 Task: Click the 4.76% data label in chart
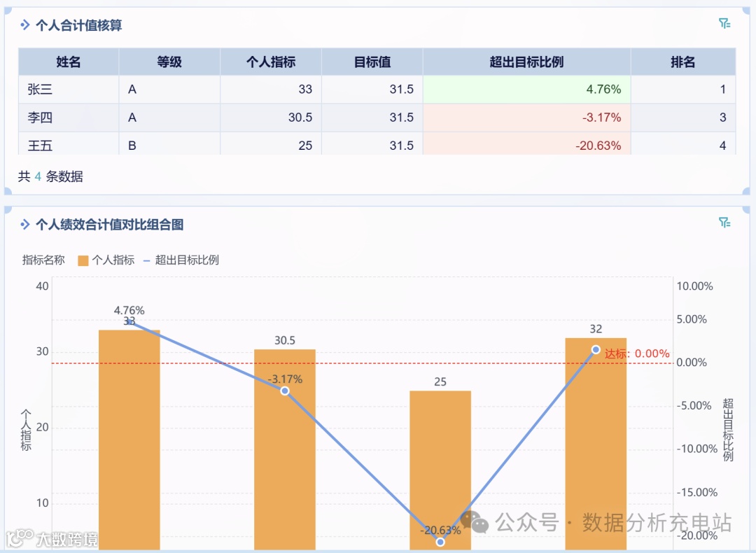pos(129,310)
